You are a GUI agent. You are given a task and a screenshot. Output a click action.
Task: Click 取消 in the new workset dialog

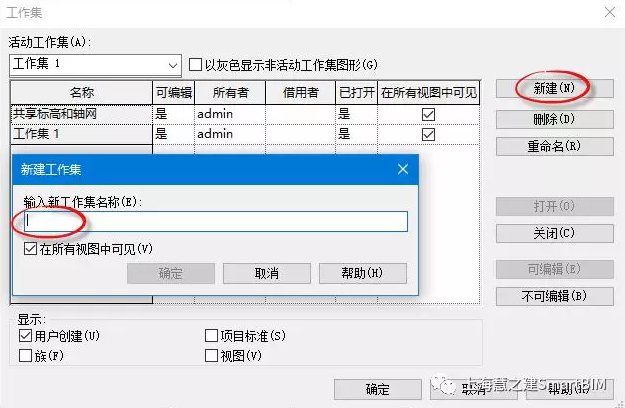click(x=267, y=273)
